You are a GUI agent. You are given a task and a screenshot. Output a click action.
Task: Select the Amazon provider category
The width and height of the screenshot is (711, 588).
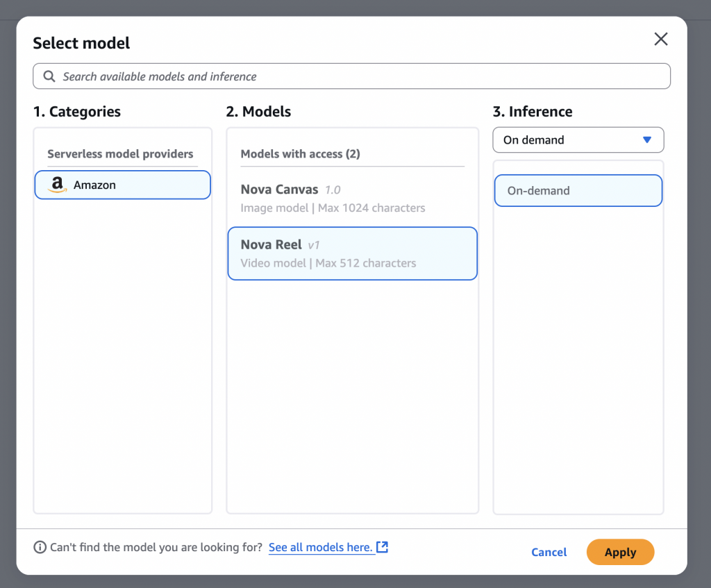123,185
